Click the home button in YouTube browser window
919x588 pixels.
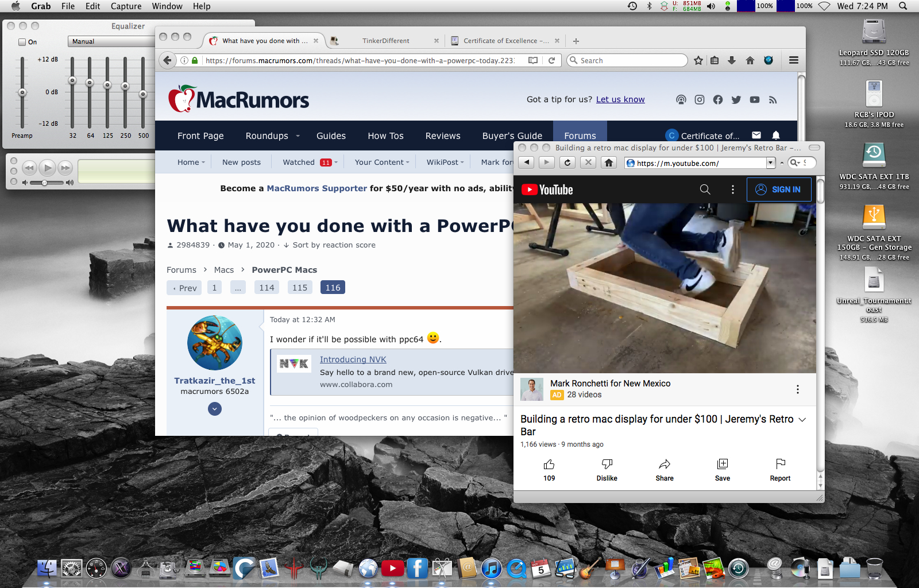[609, 163]
